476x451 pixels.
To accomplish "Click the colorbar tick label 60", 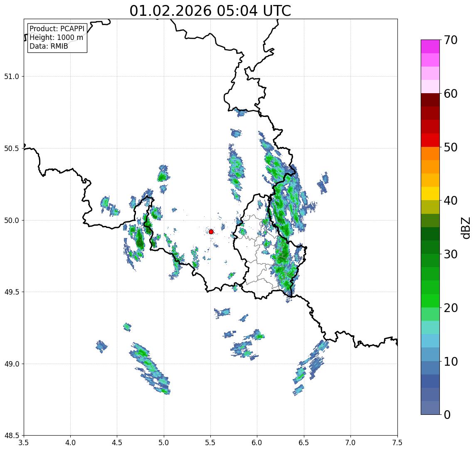I will (x=451, y=94).
